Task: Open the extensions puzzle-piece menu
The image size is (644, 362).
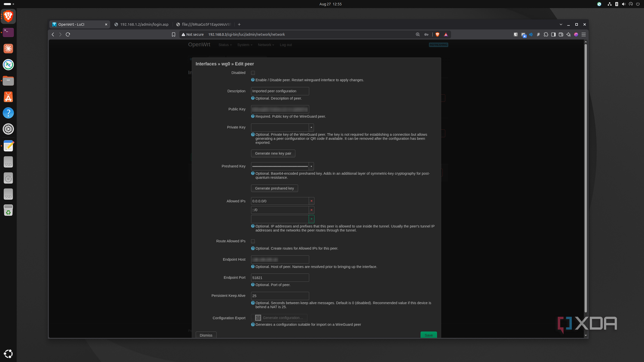Action: click(x=546, y=34)
